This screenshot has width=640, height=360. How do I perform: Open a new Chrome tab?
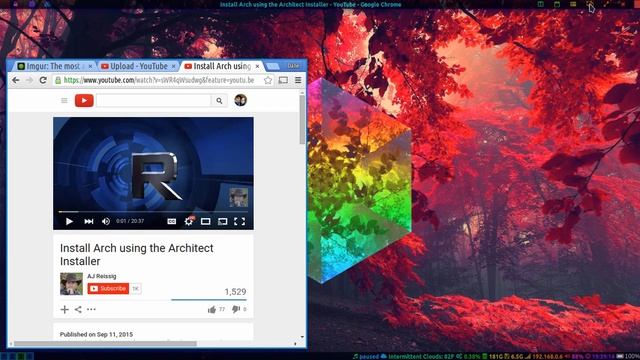click(x=273, y=66)
